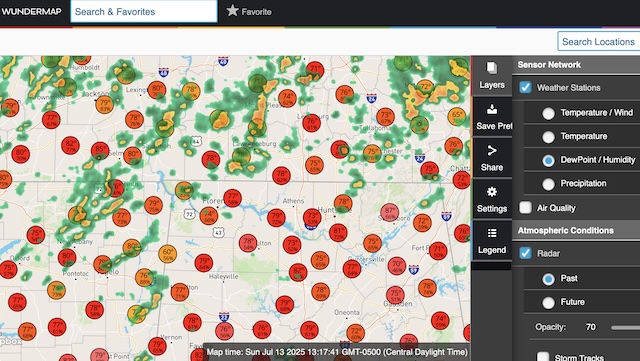Click the Search Locations box
The height and width of the screenshot is (361, 640).
click(x=598, y=41)
